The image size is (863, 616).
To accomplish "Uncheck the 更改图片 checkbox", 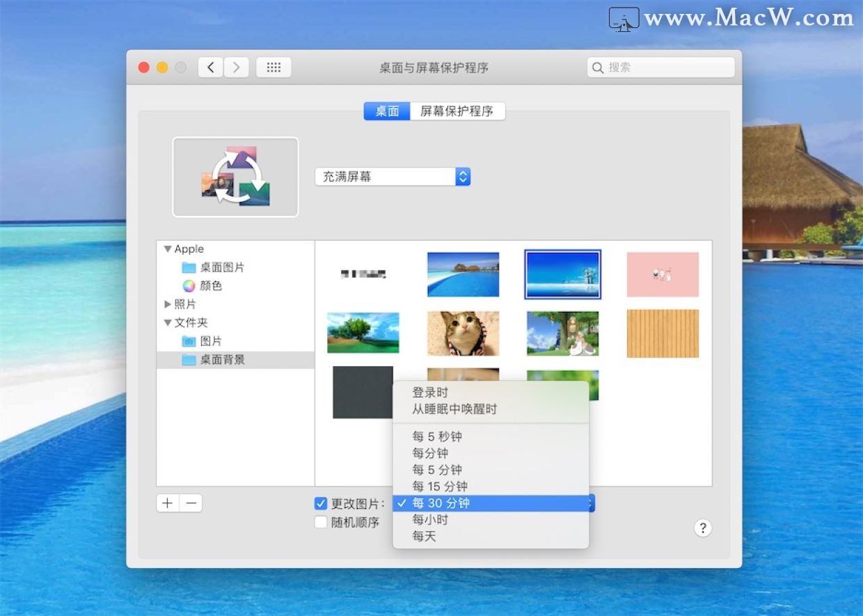I will pyautogui.click(x=321, y=503).
